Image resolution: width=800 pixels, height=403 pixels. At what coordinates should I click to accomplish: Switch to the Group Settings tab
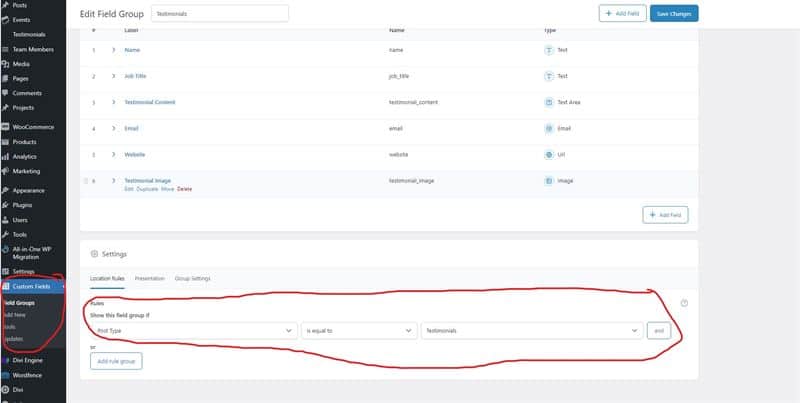click(x=192, y=279)
